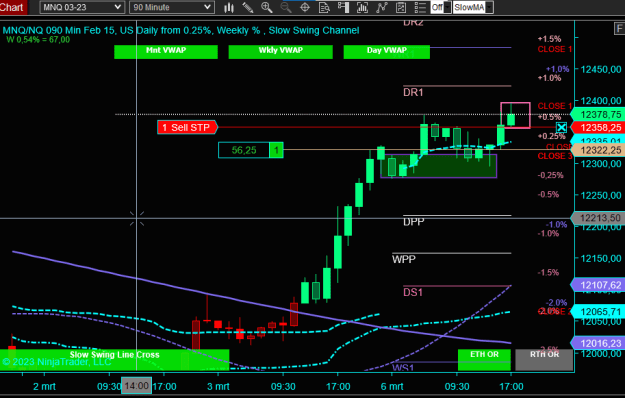625x398 pixels.
Task: Open the chart properties list icon
Action: (420, 7)
